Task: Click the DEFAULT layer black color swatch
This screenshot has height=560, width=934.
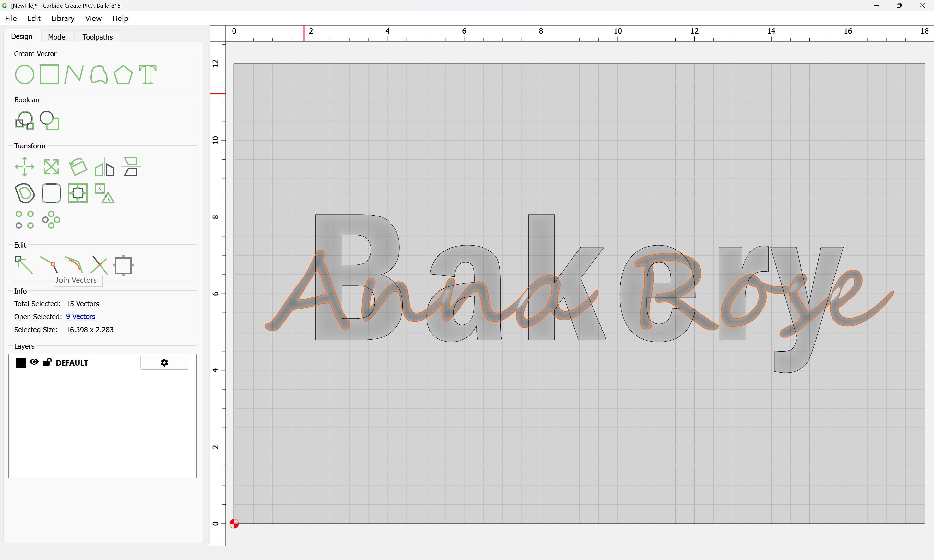Action: 21,363
